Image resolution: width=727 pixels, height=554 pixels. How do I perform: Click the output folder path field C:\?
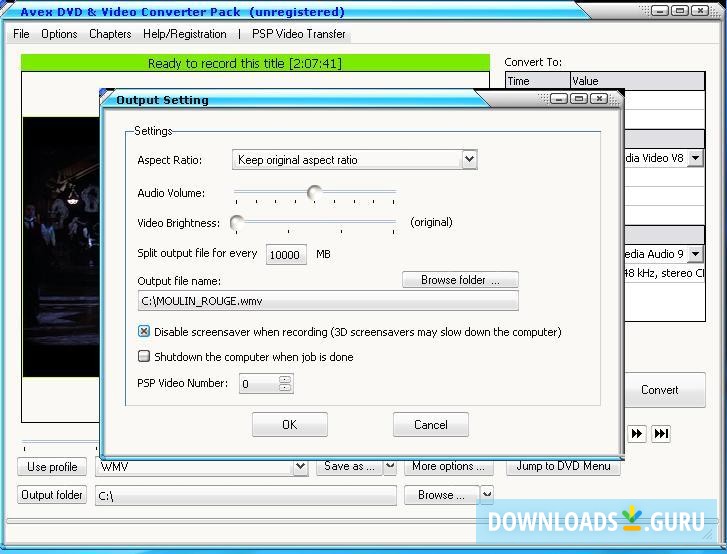[x=246, y=496]
